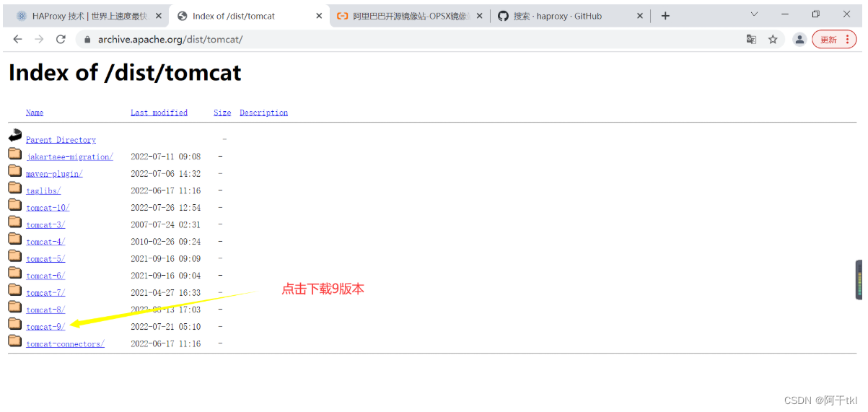868x412 pixels.
Task: Click the folder icon beside tomcat-6/
Action: [14, 273]
